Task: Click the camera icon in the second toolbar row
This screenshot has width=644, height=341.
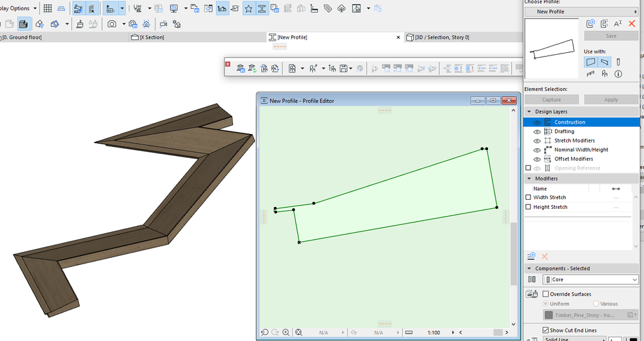Action: point(112,24)
